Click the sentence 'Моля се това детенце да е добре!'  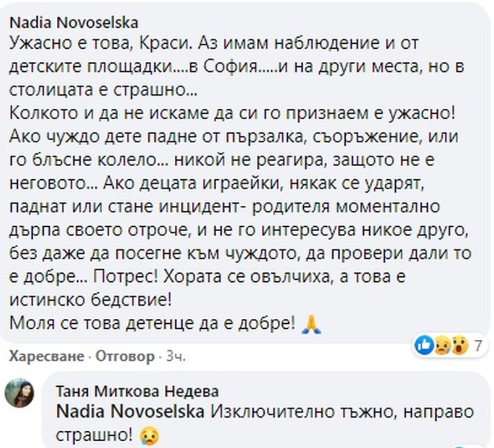[x=153, y=323]
